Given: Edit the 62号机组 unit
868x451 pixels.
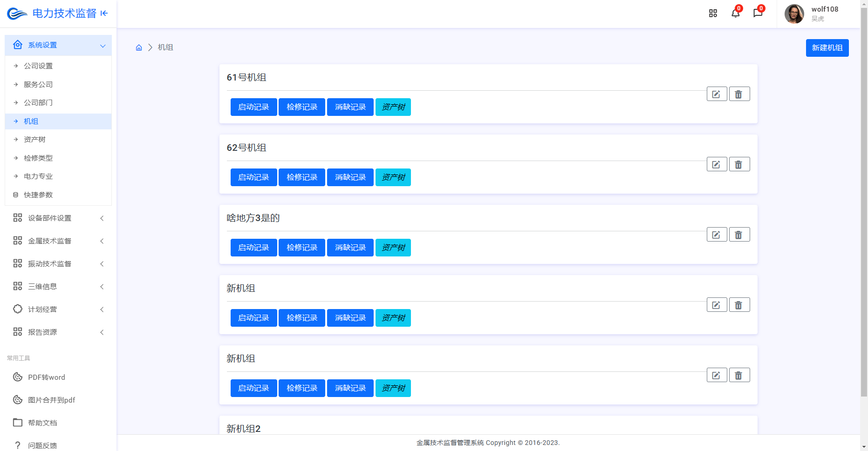Looking at the screenshot, I should pos(717,164).
